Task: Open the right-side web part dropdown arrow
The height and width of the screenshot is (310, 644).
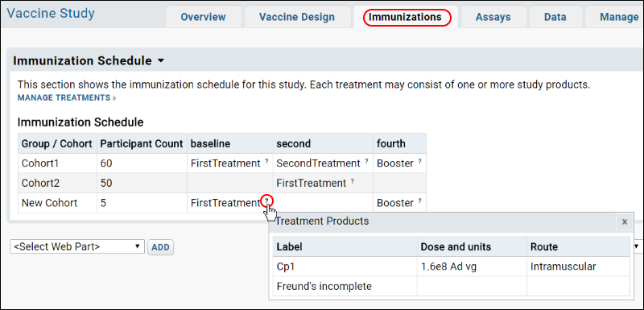Action: pyautogui.click(x=637, y=246)
